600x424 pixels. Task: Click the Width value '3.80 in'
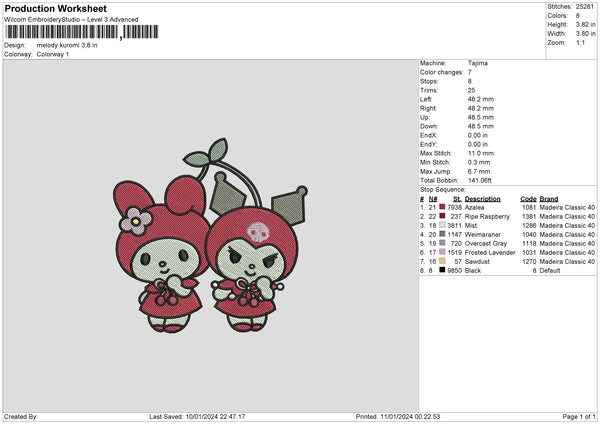click(x=585, y=34)
